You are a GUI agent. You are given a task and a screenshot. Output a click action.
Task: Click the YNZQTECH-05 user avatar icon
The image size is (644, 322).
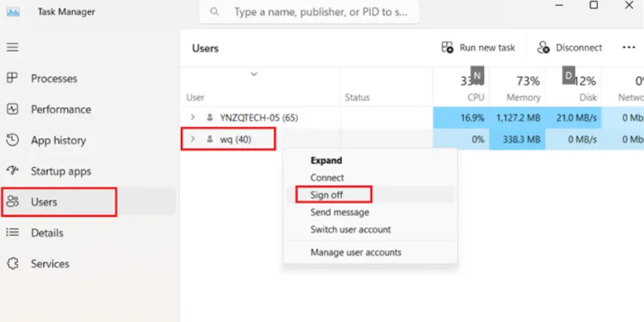point(210,118)
